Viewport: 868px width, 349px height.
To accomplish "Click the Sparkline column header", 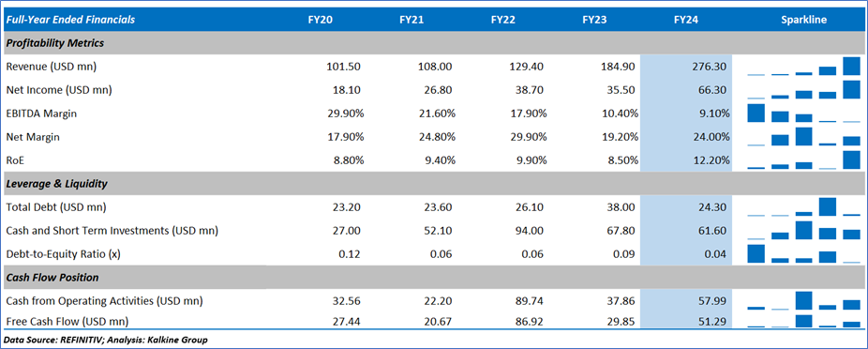I will coord(803,20).
